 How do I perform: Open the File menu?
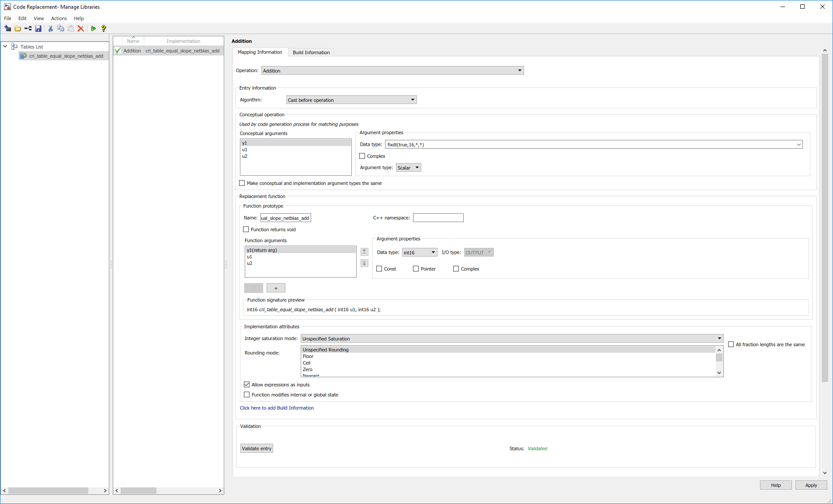coord(7,18)
